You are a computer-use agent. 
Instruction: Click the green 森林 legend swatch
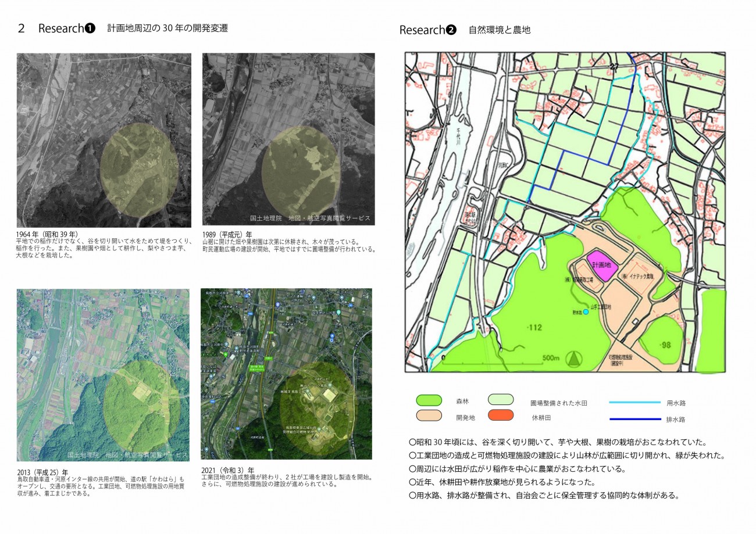(429, 400)
